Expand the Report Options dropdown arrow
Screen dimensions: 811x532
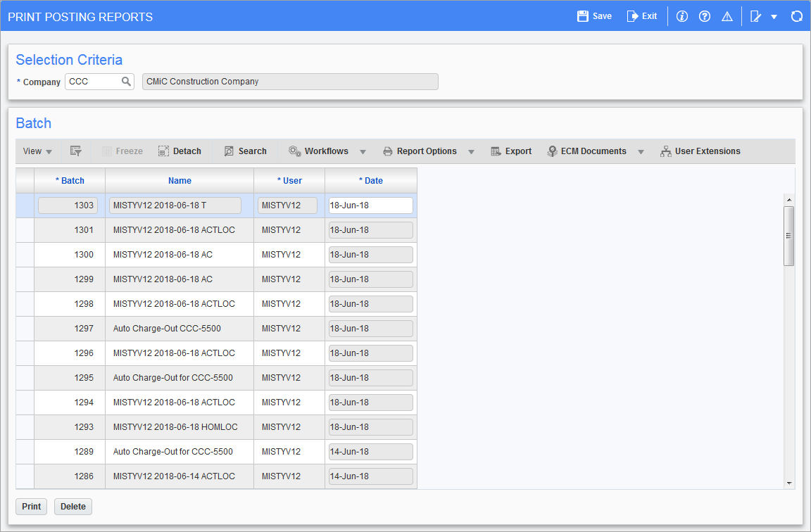pos(471,151)
